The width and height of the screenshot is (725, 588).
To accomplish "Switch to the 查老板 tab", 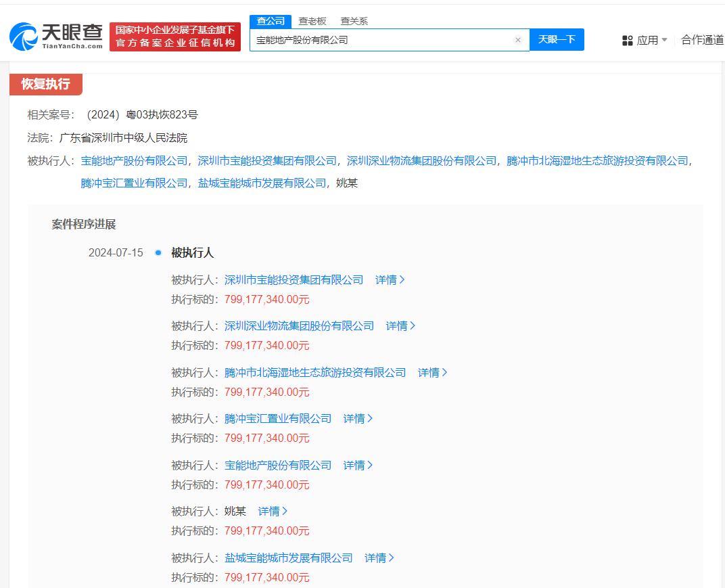I will click(312, 21).
